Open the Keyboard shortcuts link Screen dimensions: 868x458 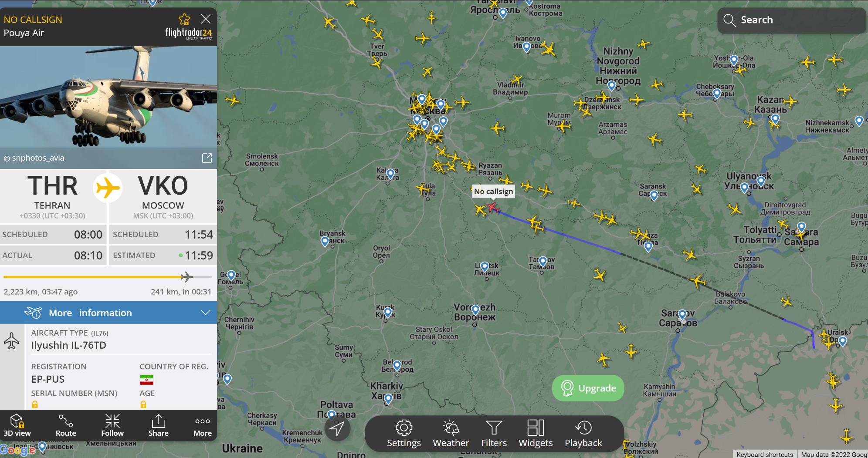[x=765, y=454]
